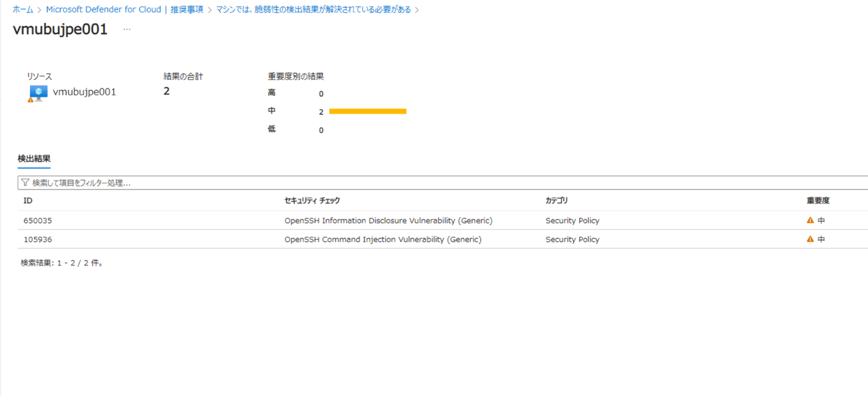Image resolution: width=868 pixels, height=396 pixels.
Task: Open the ellipsis menu beside vmubujpe001 title
Action: [126, 29]
